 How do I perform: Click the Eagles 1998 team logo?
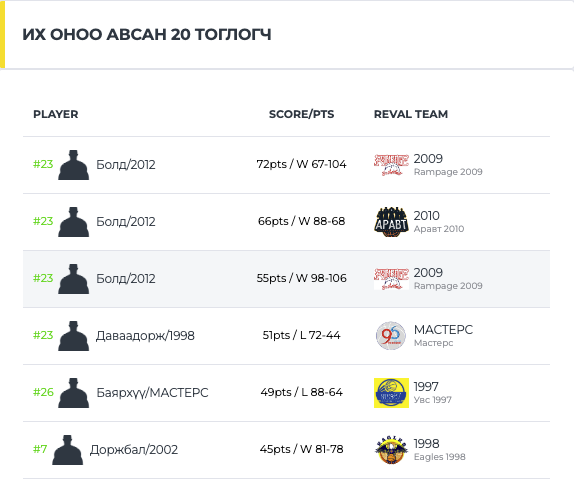(391, 450)
